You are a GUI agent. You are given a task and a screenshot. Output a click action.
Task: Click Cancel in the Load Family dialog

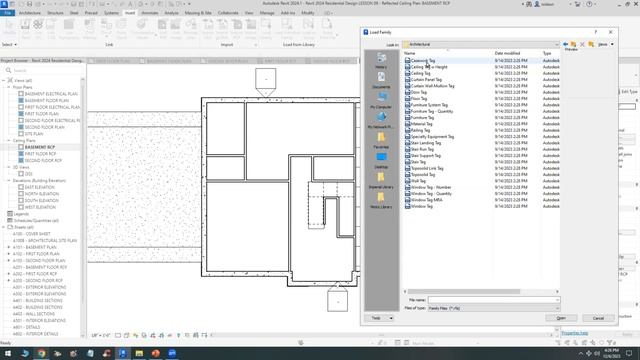(x=598, y=318)
